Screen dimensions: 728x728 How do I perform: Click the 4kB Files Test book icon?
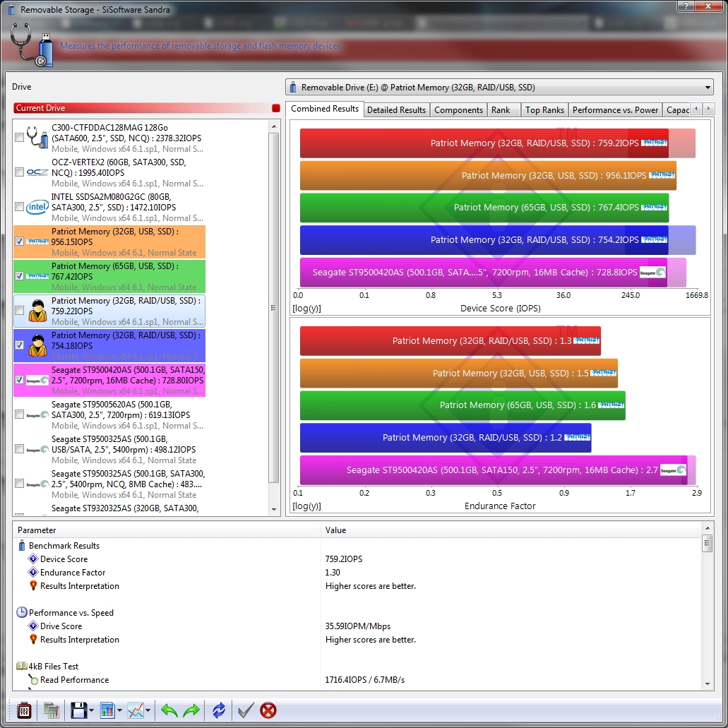pyautogui.click(x=21, y=667)
